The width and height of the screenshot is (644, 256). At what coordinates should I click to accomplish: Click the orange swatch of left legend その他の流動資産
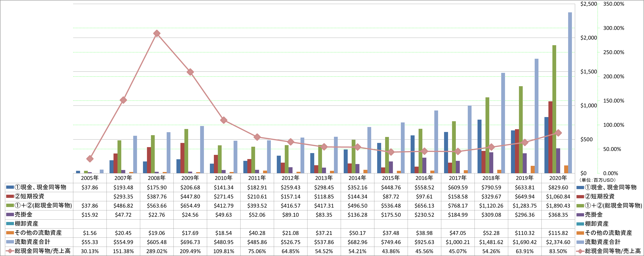pos(10,233)
